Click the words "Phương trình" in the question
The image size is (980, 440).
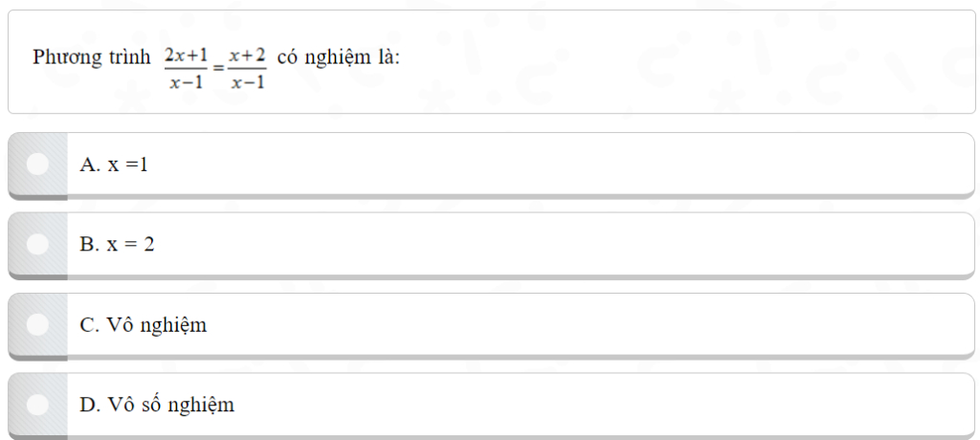coord(92,57)
